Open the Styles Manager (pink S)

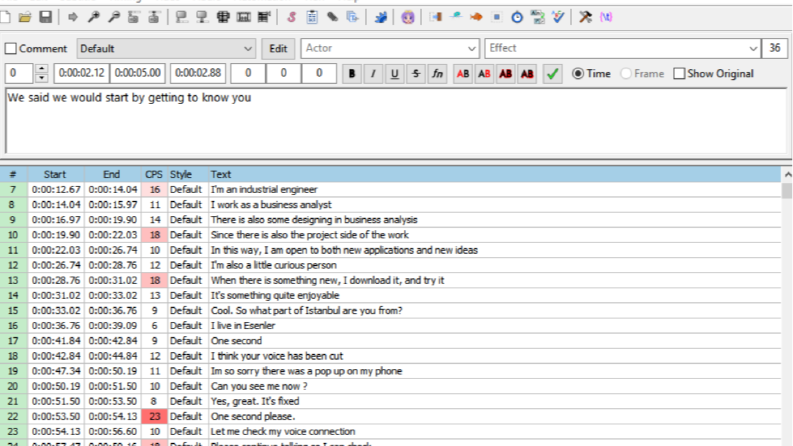tap(291, 17)
